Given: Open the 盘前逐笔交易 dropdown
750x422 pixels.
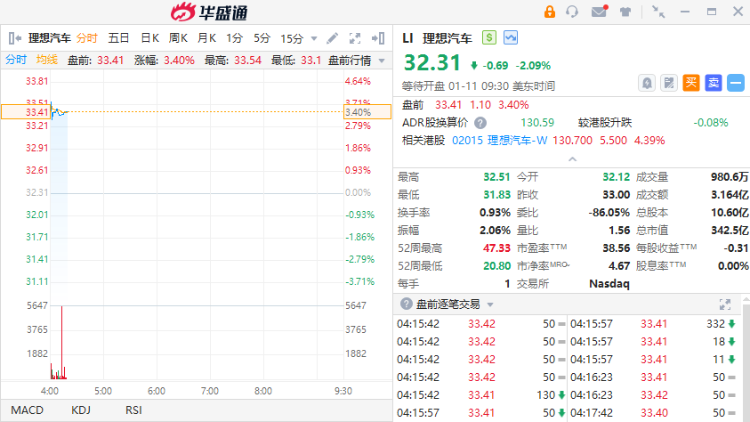Looking at the screenshot, I should pyautogui.click(x=489, y=304).
